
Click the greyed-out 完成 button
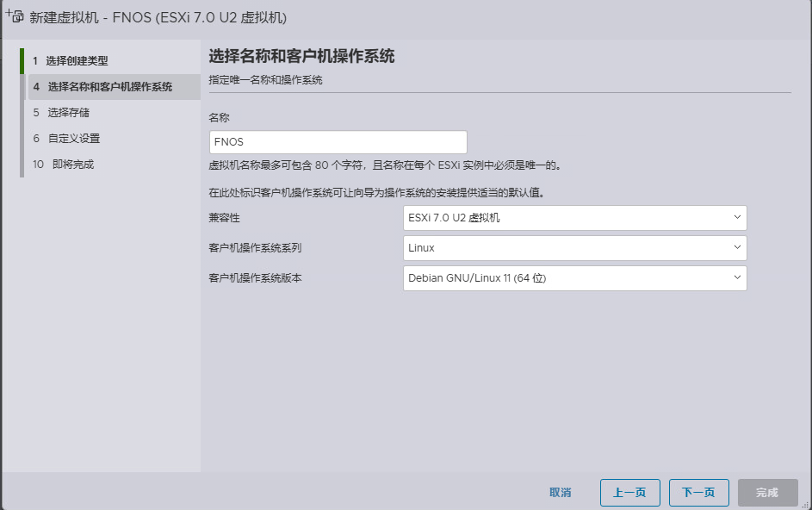pyautogui.click(x=767, y=493)
